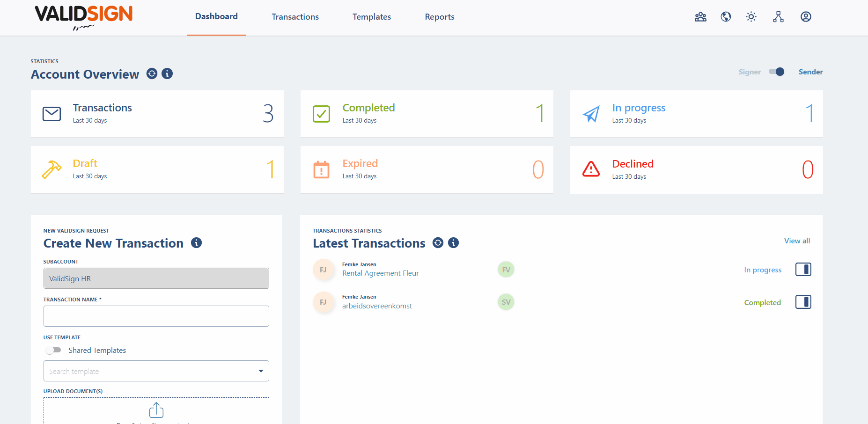Enable the Shared Templates toggle
Screen dimensions: 868x424
point(53,350)
